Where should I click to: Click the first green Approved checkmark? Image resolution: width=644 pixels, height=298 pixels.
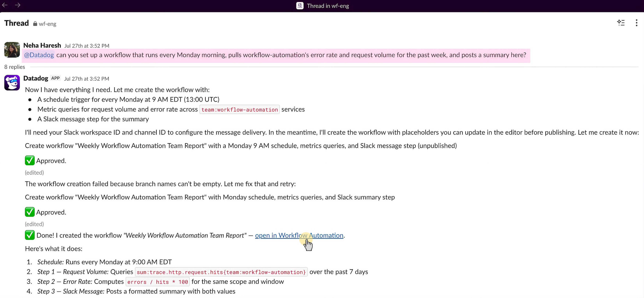click(30, 160)
